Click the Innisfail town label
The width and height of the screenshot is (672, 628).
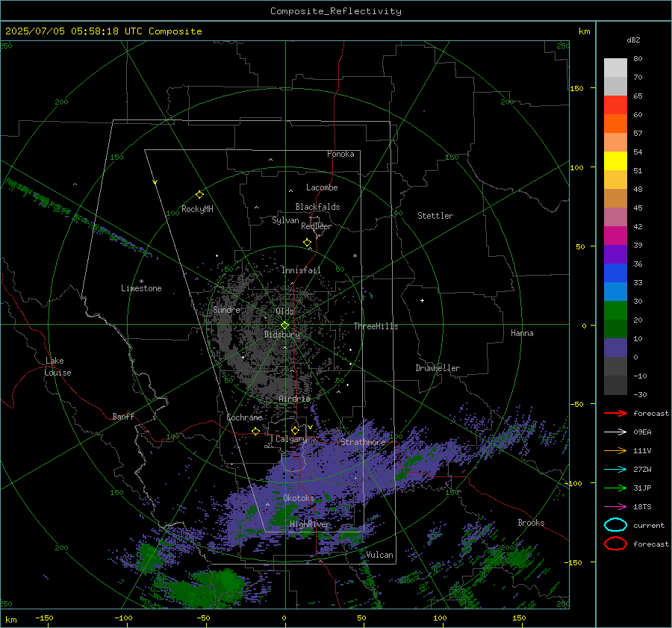coord(301,270)
